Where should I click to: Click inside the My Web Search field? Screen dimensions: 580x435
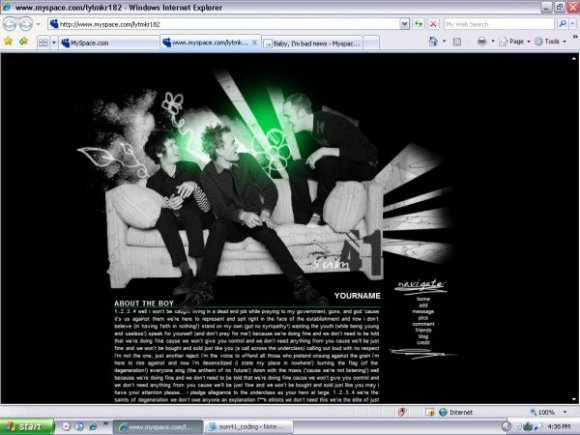point(499,24)
